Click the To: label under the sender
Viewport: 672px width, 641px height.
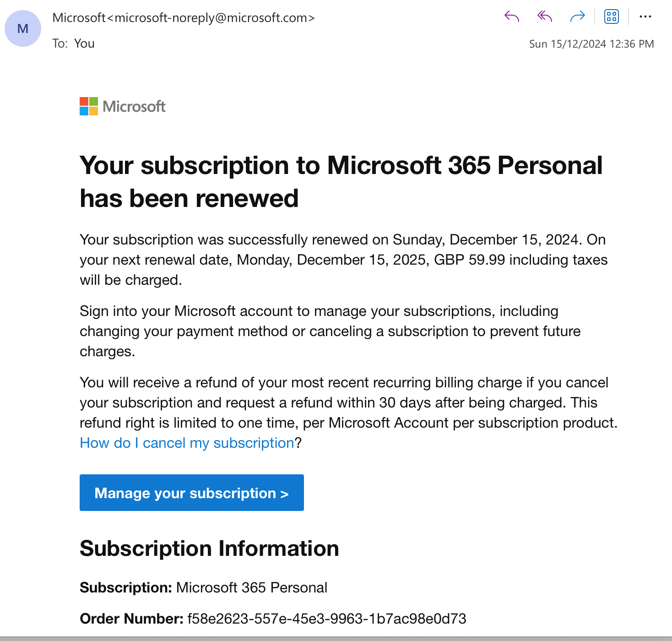point(60,43)
